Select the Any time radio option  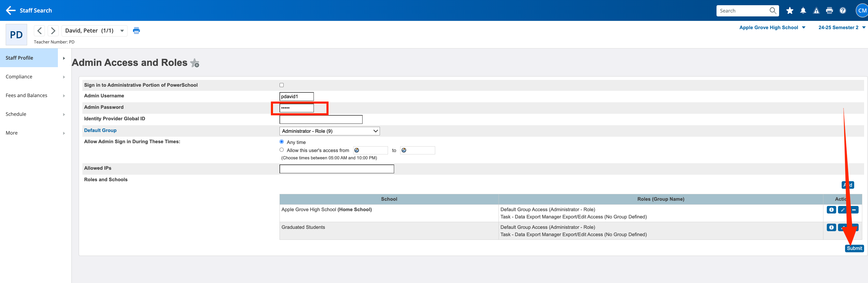(x=282, y=142)
